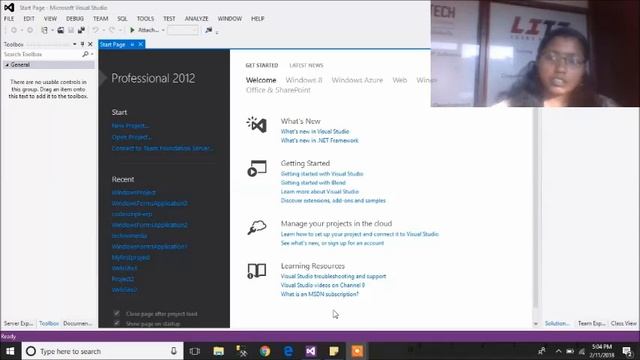
Task: Click the Undo toolbar icon
Action: (x=95, y=30)
